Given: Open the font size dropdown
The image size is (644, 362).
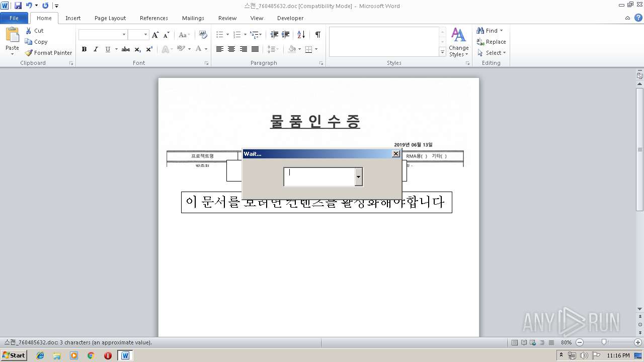Looking at the screenshot, I should click(x=146, y=35).
